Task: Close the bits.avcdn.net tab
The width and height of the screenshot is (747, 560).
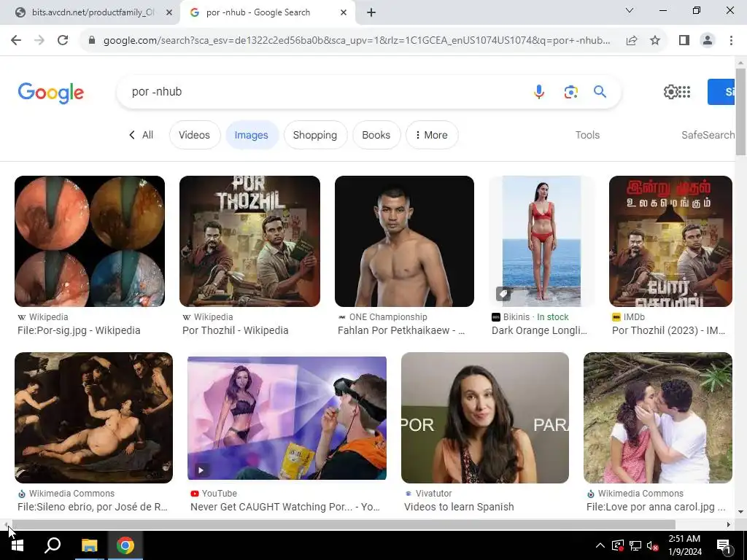Action: (169, 13)
